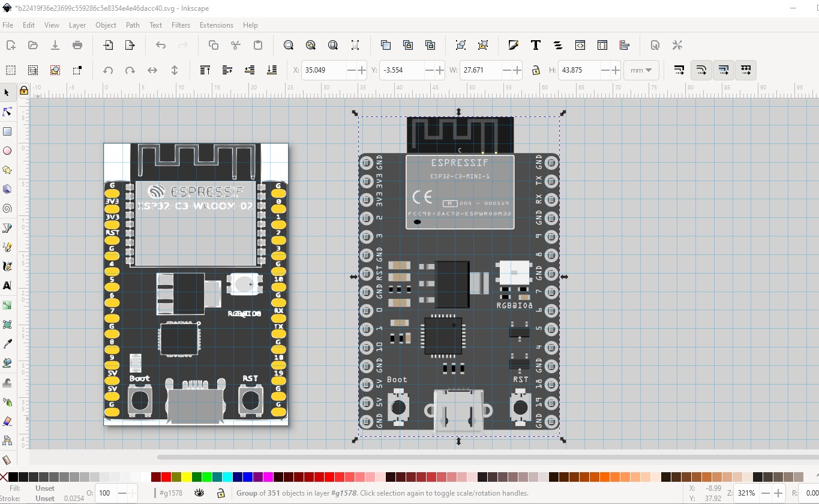This screenshot has height=504, width=819.
Task: Open the Object menu
Action: (x=106, y=25)
